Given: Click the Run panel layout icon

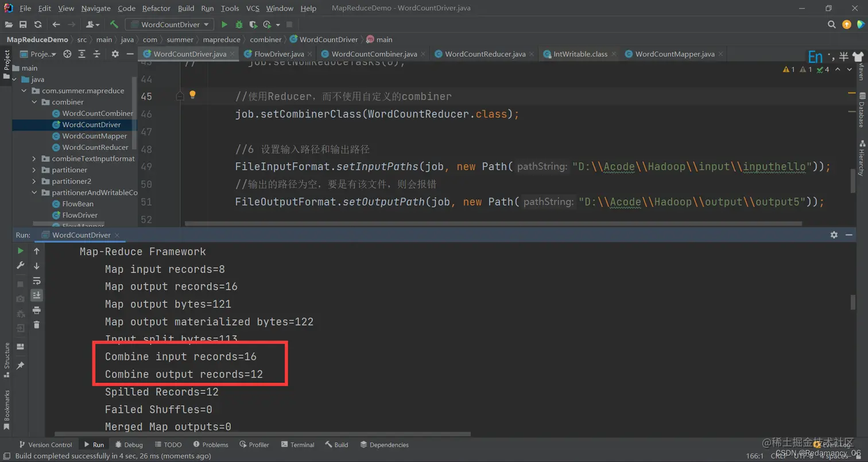Looking at the screenshot, I should click(x=21, y=346).
